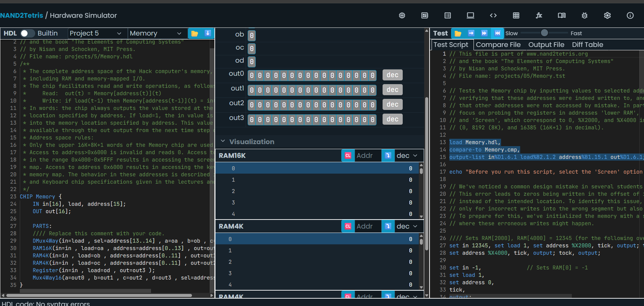Click the NAND2Tetris title link
This screenshot has width=644, height=306.
(21, 15)
